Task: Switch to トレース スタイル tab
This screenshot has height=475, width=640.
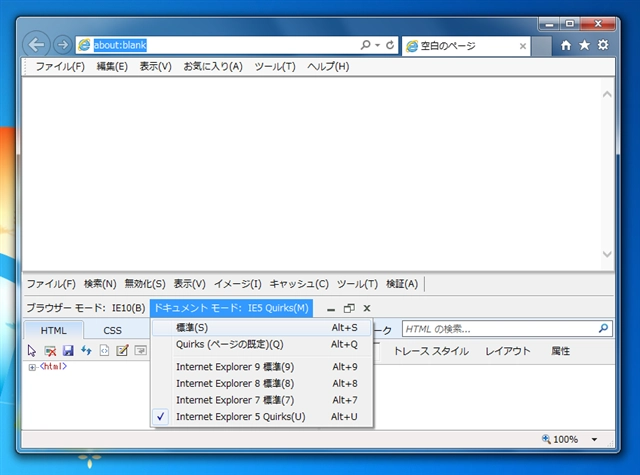Action: point(431,351)
